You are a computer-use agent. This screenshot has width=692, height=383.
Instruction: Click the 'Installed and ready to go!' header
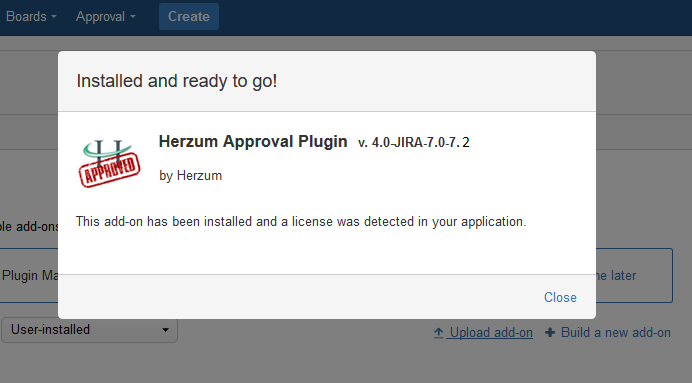177,81
